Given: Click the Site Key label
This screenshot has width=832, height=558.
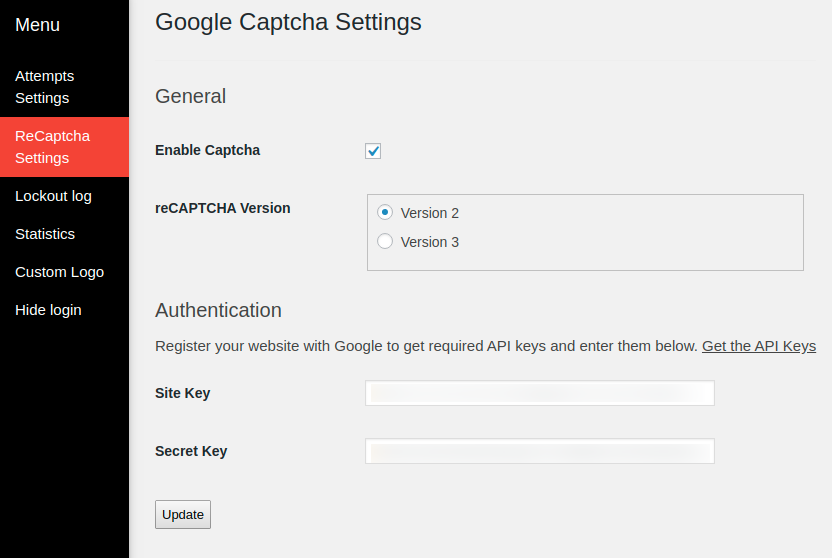Looking at the screenshot, I should [183, 393].
